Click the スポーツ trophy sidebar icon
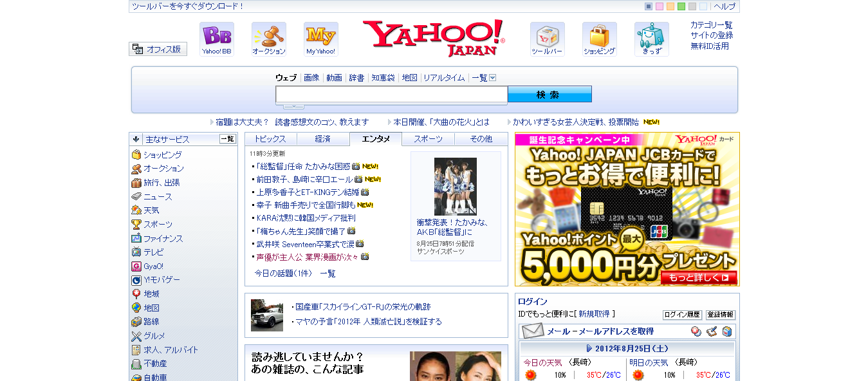This screenshot has height=381, width=868. [x=136, y=225]
